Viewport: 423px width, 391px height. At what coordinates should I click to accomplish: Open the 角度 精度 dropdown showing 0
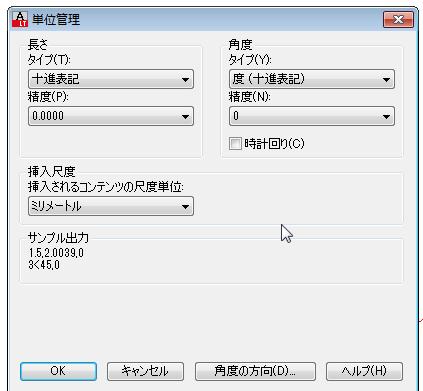coord(312,116)
